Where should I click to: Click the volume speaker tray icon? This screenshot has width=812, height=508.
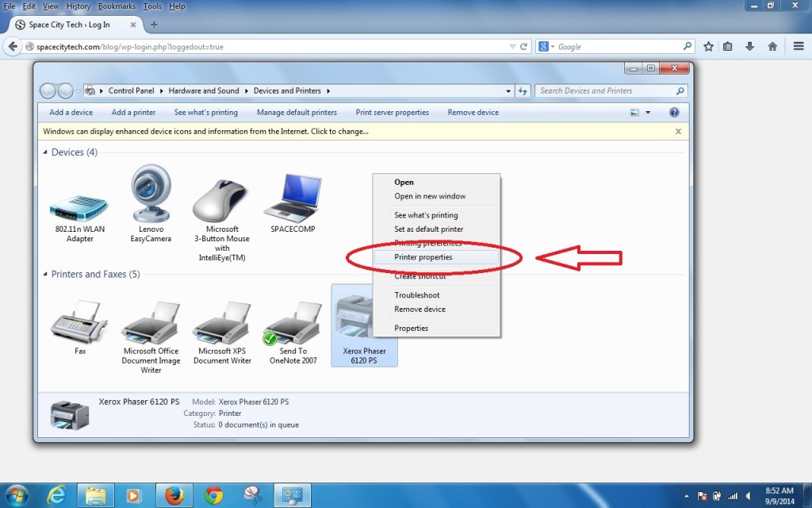point(748,496)
